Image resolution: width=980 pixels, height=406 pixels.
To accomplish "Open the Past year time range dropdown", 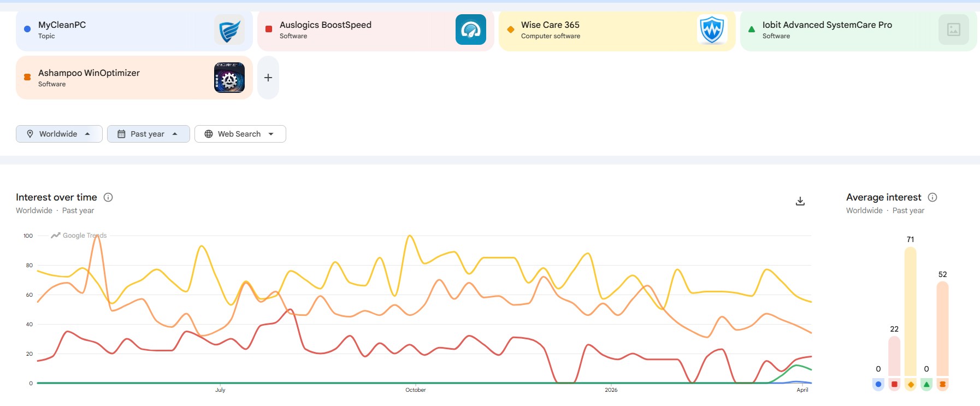I will (x=149, y=134).
